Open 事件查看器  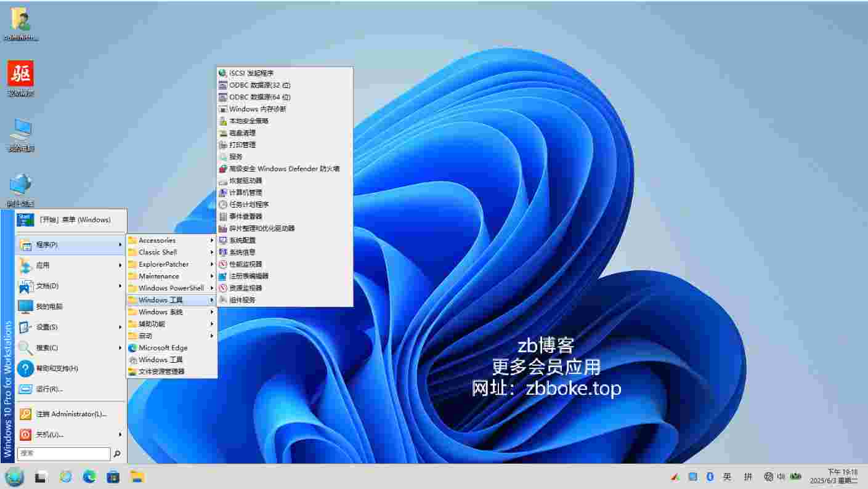tap(285, 216)
